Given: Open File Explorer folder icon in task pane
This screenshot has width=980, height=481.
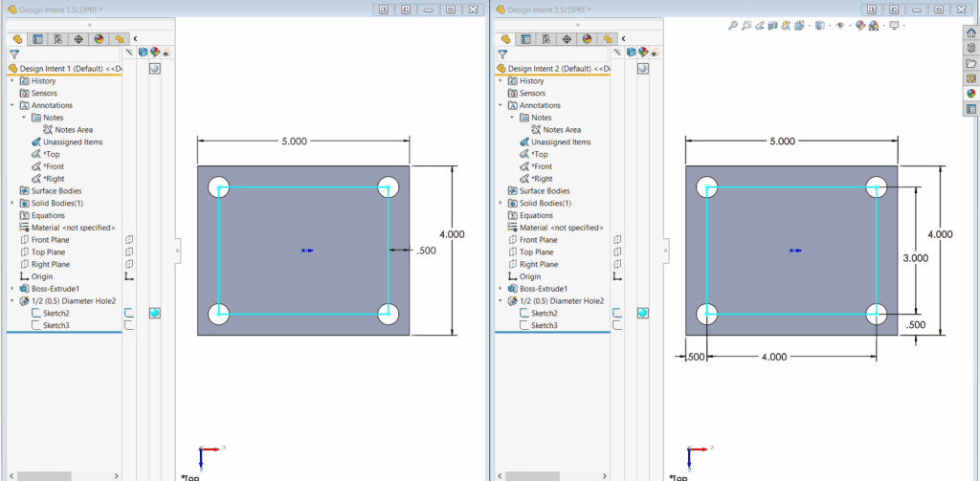Looking at the screenshot, I should (970, 63).
